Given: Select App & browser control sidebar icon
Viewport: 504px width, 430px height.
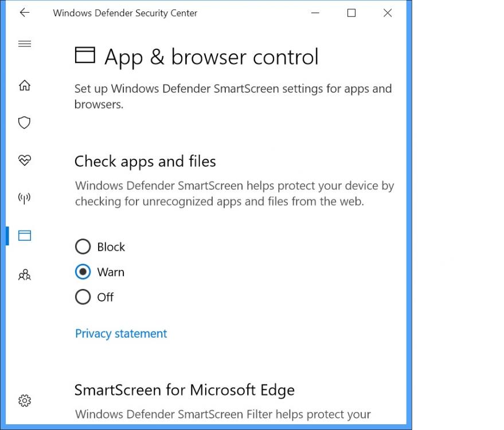Looking at the screenshot, I should 25,236.
